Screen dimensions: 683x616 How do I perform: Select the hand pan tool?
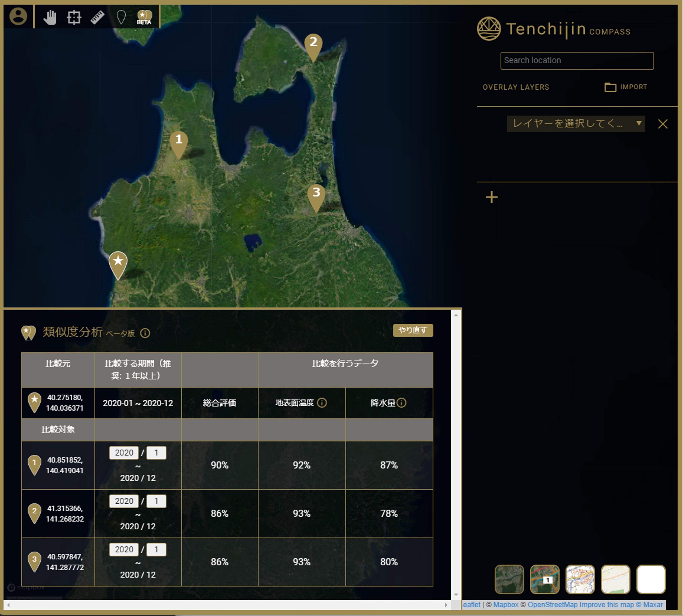[50, 17]
